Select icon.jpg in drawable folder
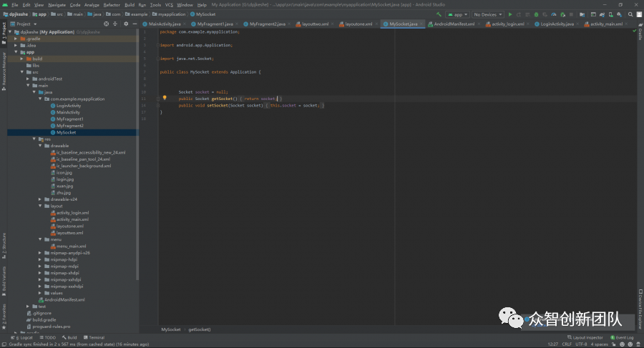 point(64,173)
